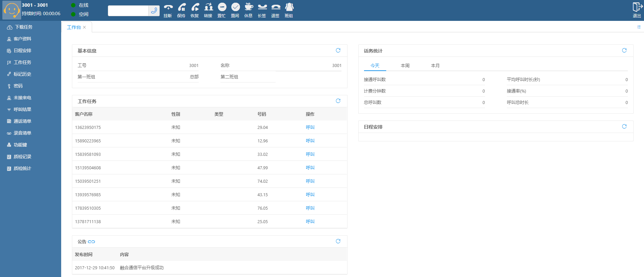Viewport: 644px width, 277px height.
Task: Click 呼叫 for customer 13939576985
Action: pos(310,195)
